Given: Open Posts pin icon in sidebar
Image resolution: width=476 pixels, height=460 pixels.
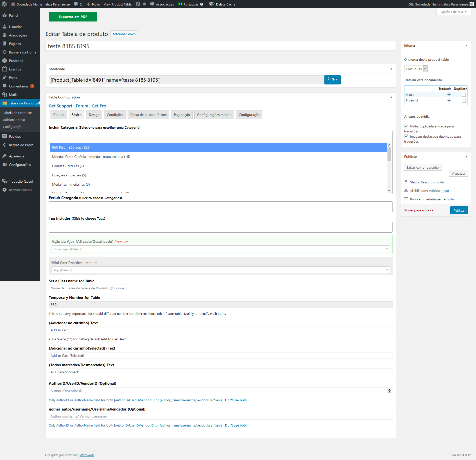Looking at the screenshot, I should pos(5,78).
